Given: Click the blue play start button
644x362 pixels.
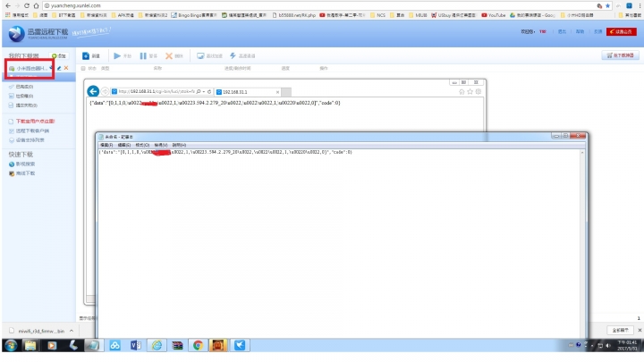Looking at the screenshot, I should pos(117,55).
